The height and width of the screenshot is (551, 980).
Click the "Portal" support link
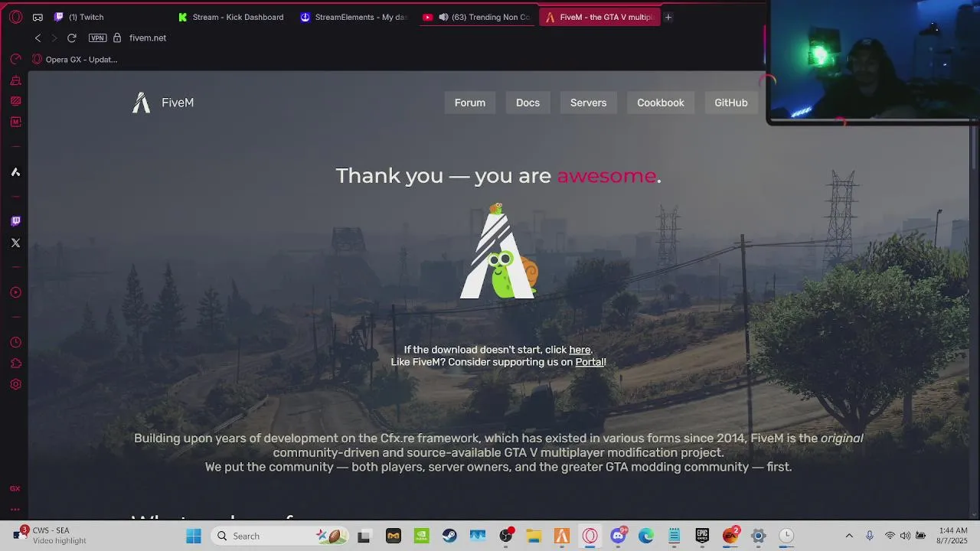point(590,362)
